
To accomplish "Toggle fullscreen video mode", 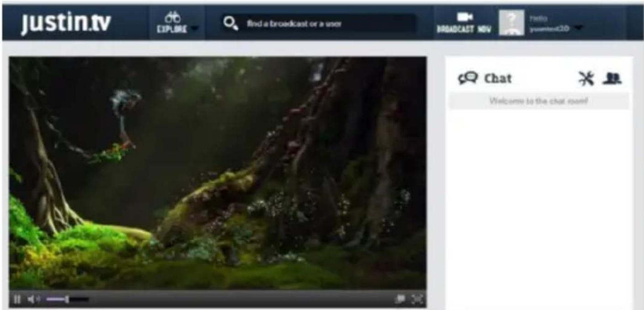I will pos(417,299).
